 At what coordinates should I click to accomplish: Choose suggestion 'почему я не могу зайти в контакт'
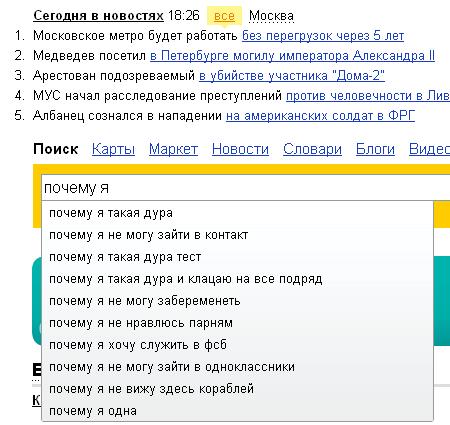[237, 235]
